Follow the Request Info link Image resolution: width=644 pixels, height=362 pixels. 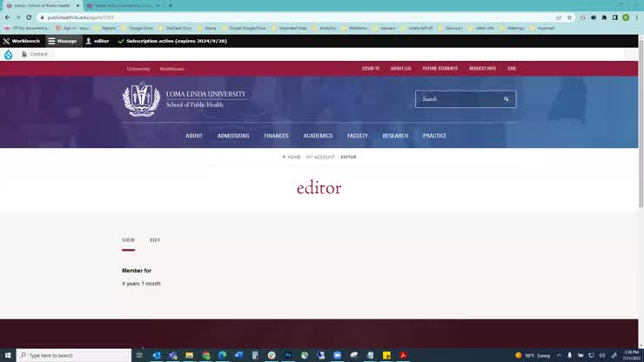click(x=482, y=68)
